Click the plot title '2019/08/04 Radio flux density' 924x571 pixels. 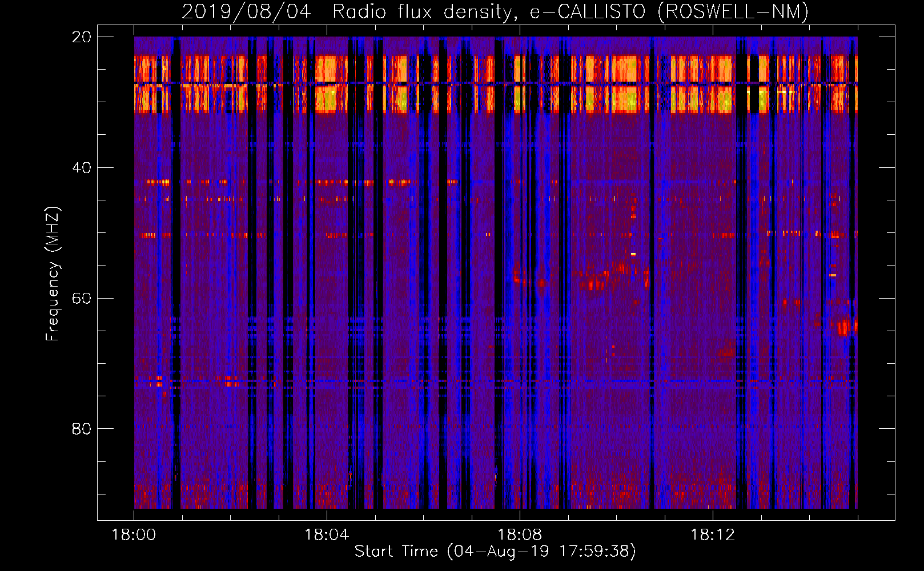(495, 11)
